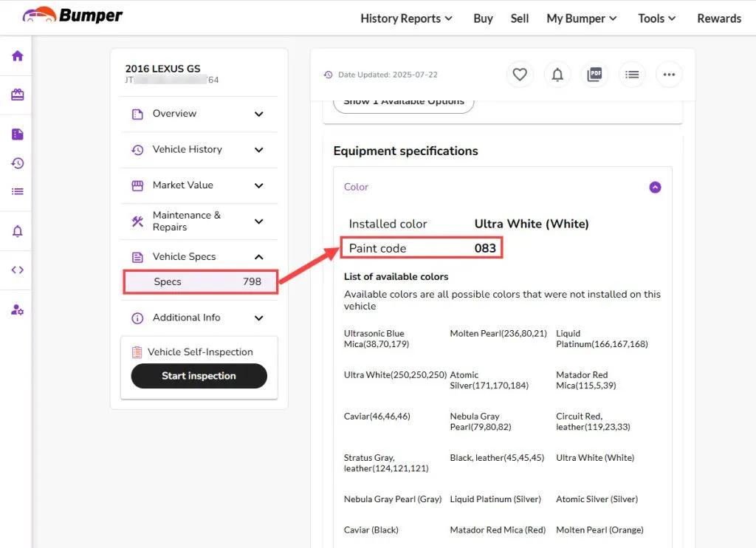Download report with PDF icon
This screenshot has height=548, width=756.
click(x=594, y=75)
